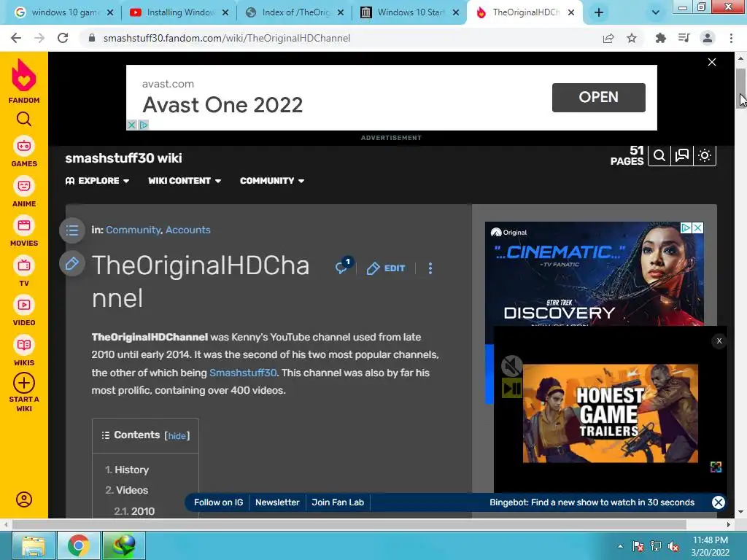Open Chrome from the taskbar

[x=79, y=545]
